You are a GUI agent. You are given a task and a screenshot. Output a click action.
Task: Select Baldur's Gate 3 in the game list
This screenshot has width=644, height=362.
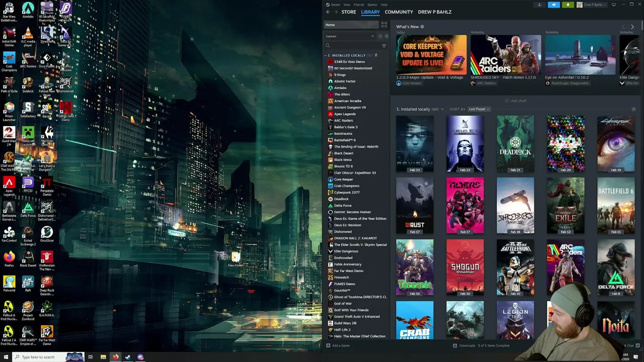(346, 127)
